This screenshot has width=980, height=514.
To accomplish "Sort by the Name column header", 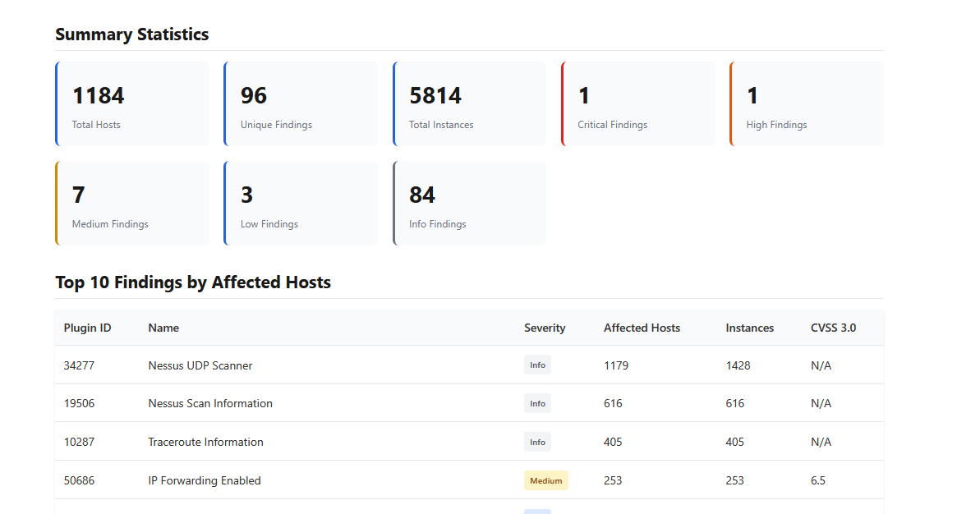I will (163, 328).
